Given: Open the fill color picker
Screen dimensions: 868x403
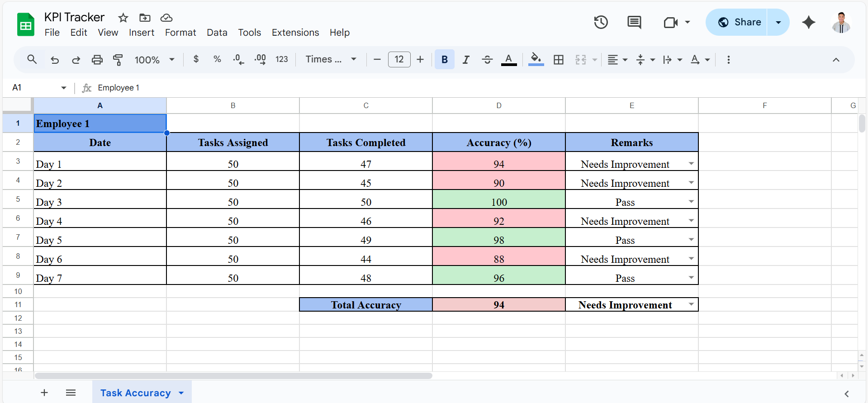Looking at the screenshot, I should pos(536,60).
